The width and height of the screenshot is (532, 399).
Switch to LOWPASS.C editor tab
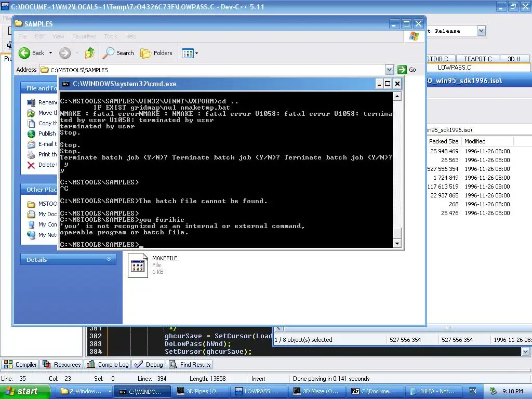pos(454,68)
